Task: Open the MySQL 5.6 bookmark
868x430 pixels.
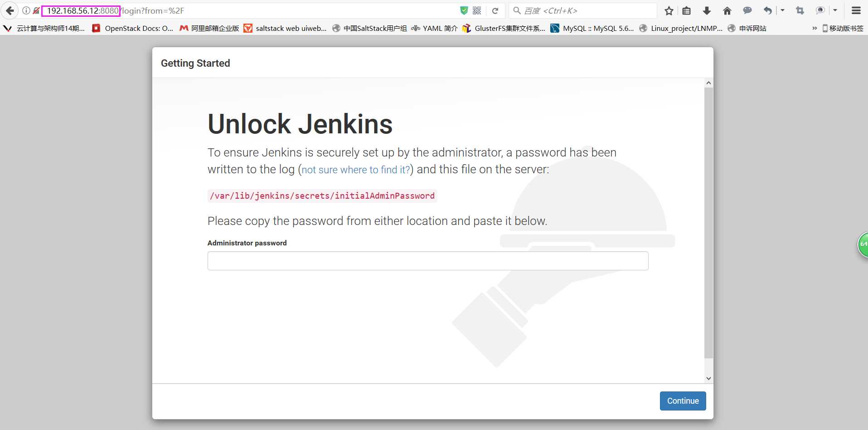Action: point(592,28)
